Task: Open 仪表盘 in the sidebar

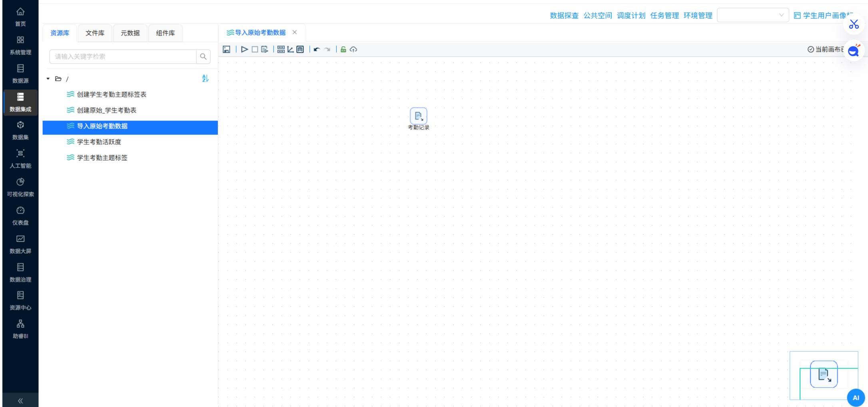Action: (x=20, y=216)
